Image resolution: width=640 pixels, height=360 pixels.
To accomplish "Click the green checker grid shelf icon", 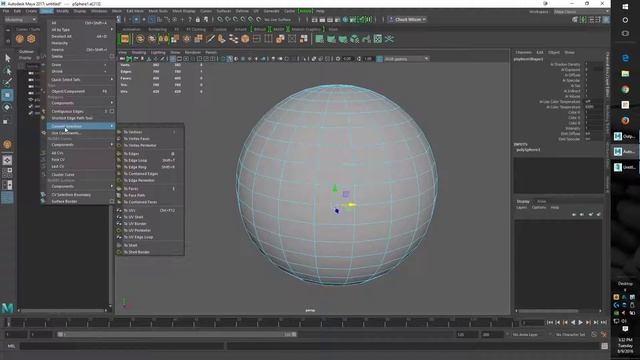I will 378,39.
